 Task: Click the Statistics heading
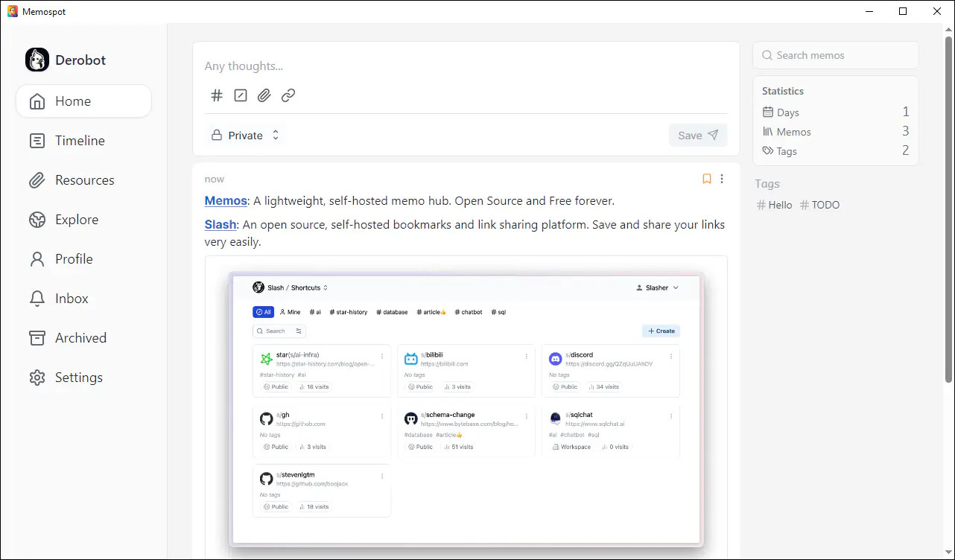point(783,91)
